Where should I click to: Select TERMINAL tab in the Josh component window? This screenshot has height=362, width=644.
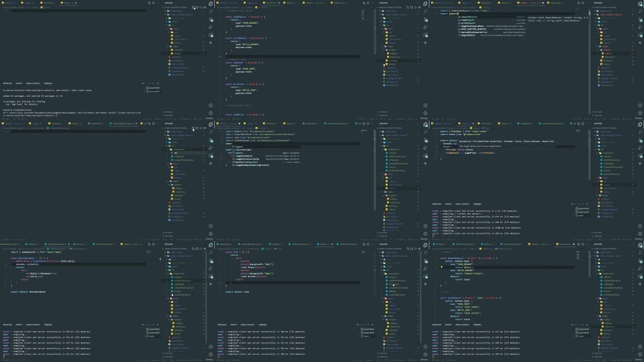tap(263, 325)
